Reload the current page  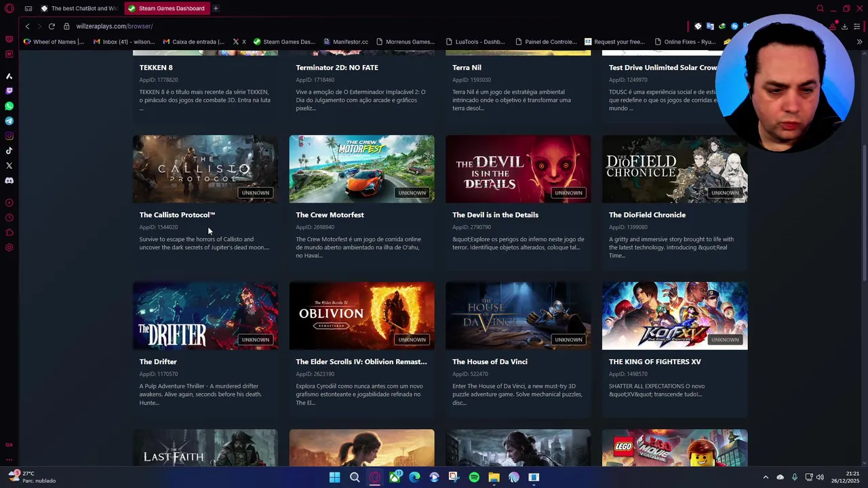coord(52,26)
